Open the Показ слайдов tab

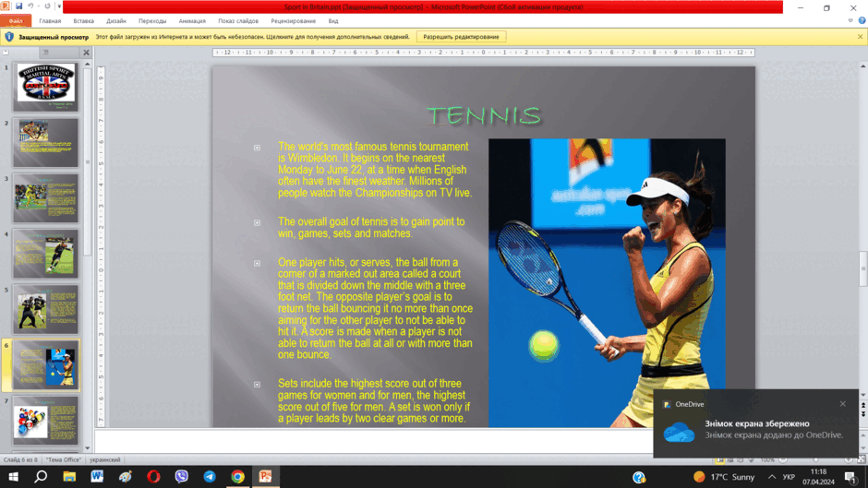[x=238, y=21]
